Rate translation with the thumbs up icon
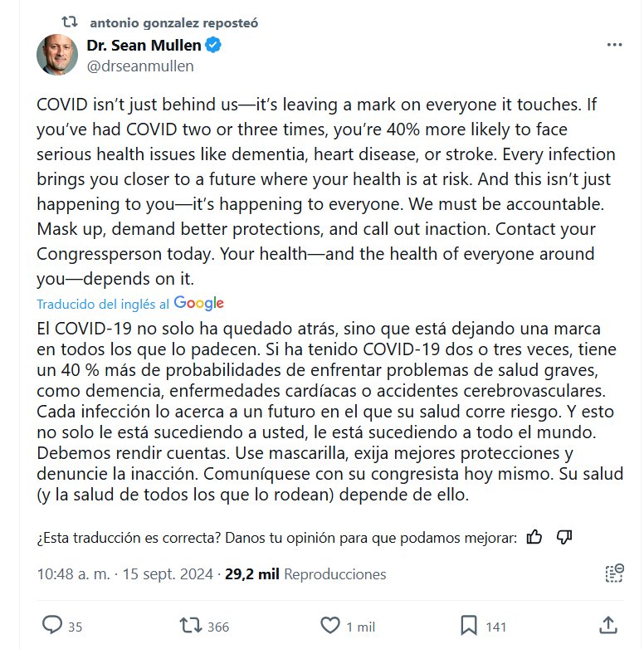 [534, 537]
